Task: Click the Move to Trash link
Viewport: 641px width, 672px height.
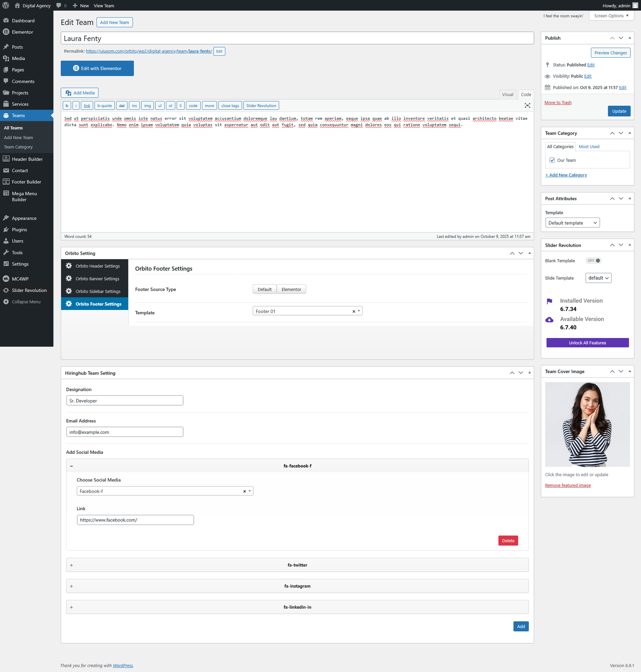Action: pyautogui.click(x=558, y=103)
